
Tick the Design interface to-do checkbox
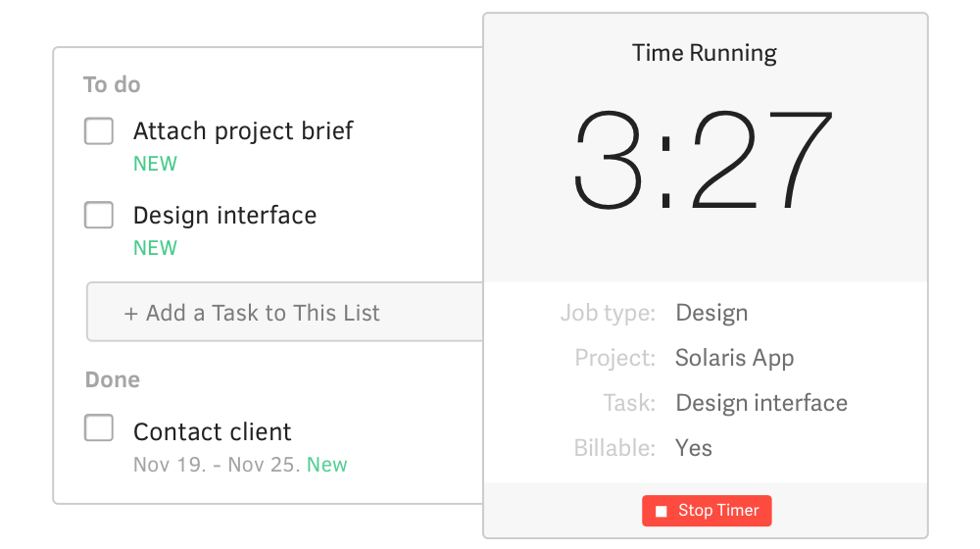tap(99, 215)
